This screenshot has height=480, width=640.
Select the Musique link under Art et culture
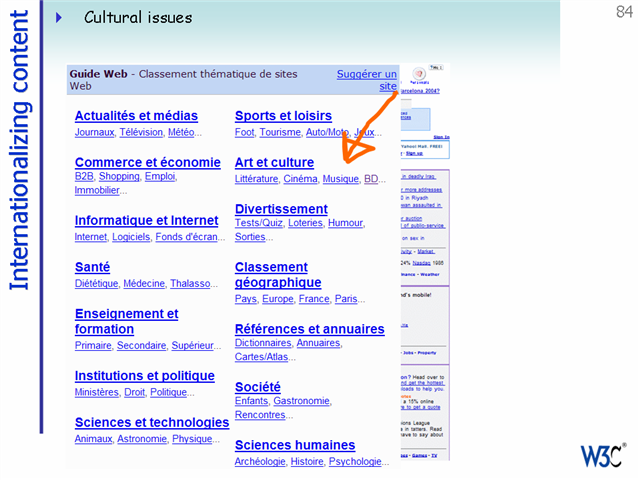(339, 179)
